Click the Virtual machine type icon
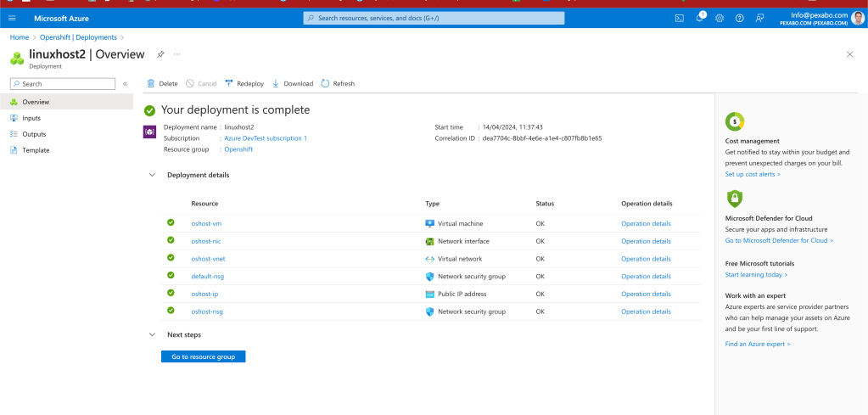The image size is (868, 415). pyautogui.click(x=429, y=223)
